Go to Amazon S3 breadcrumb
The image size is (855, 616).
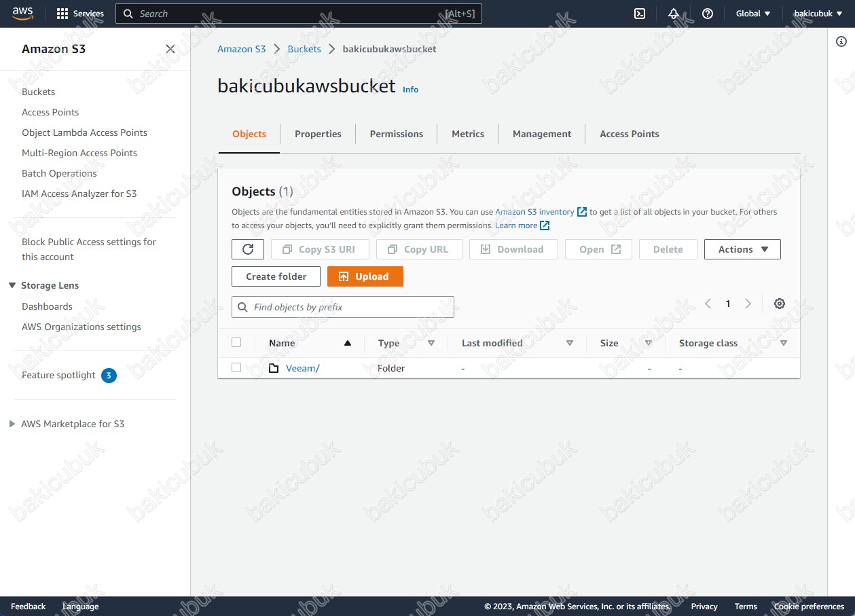tap(242, 49)
